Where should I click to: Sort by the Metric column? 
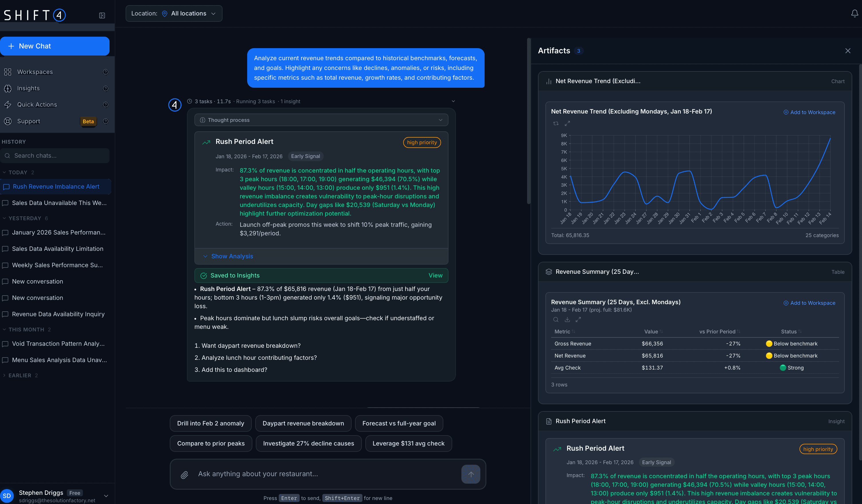565,331
